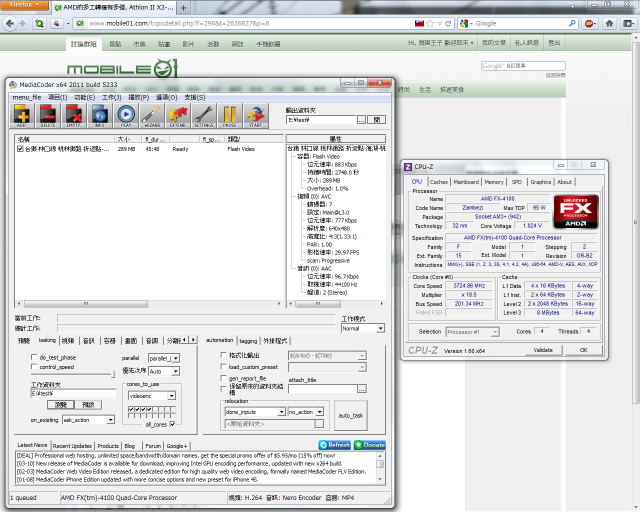Open CPU-Z Processor #1 selection dropdown

pyautogui.click(x=472, y=332)
